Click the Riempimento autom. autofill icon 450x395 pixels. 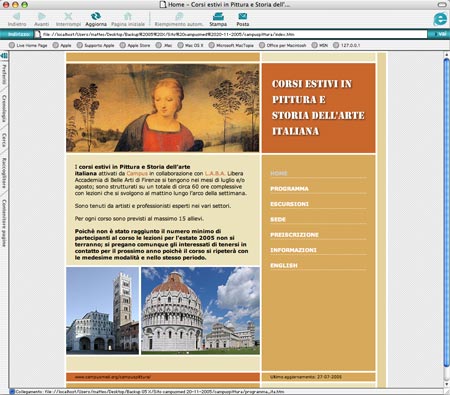click(x=179, y=16)
